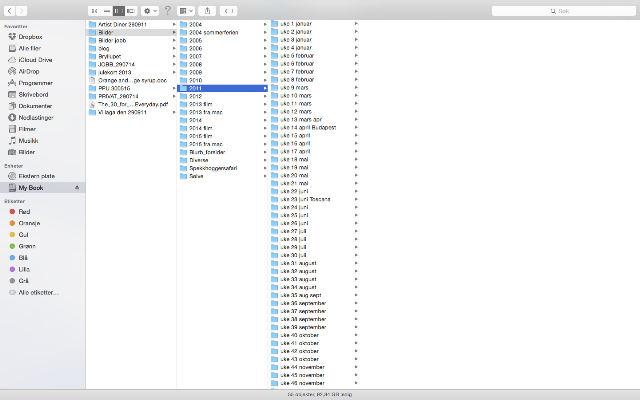Go forward with the right chevron button
Image resolution: width=640 pixels, height=400 pixels.
[22, 11]
